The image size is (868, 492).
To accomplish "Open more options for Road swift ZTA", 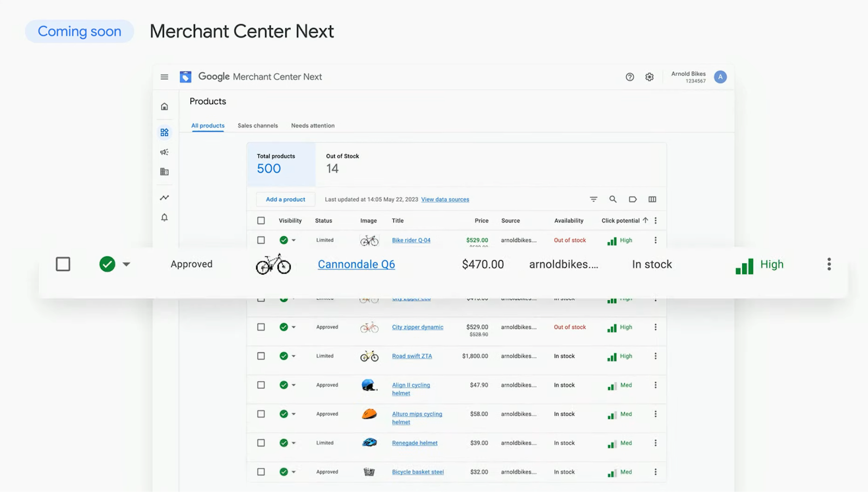I will point(655,356).
